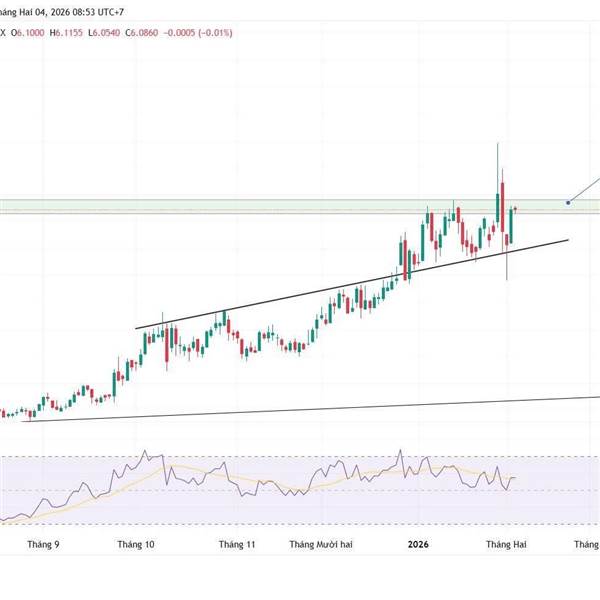This screenshot has width=600, height=600.
Task: Click the Tháng Hai time axis label
Action: 506,544
